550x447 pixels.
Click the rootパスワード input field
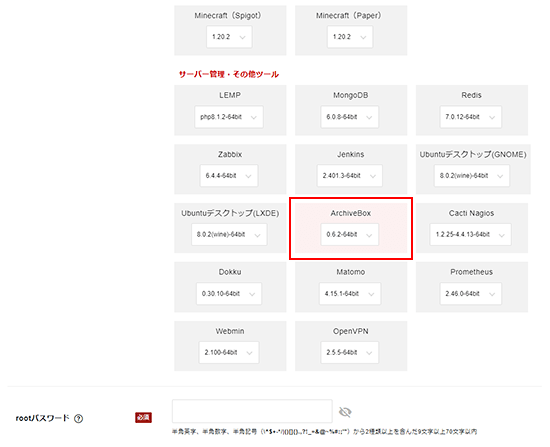coord(252,411)
